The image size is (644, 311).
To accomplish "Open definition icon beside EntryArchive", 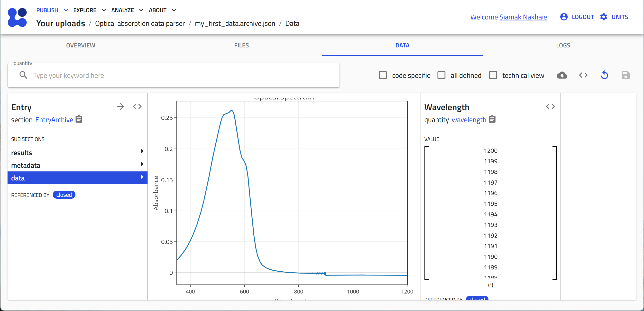I will pyautogui.click(x=79, y=119).
